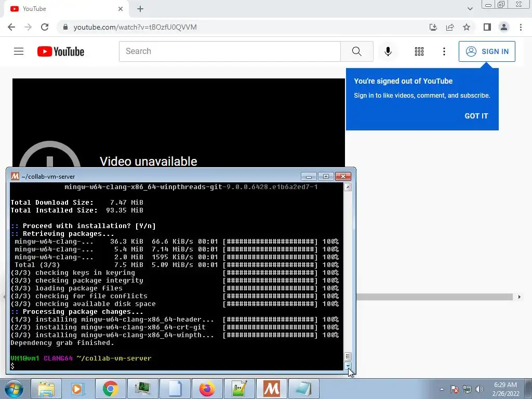Click the browser forward arrow

(28, 27)
